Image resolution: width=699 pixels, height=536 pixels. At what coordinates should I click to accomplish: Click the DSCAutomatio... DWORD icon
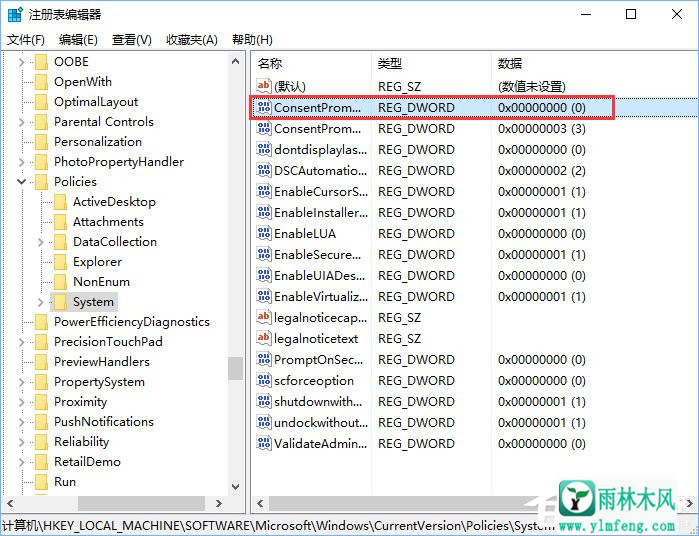coord(263,170)
